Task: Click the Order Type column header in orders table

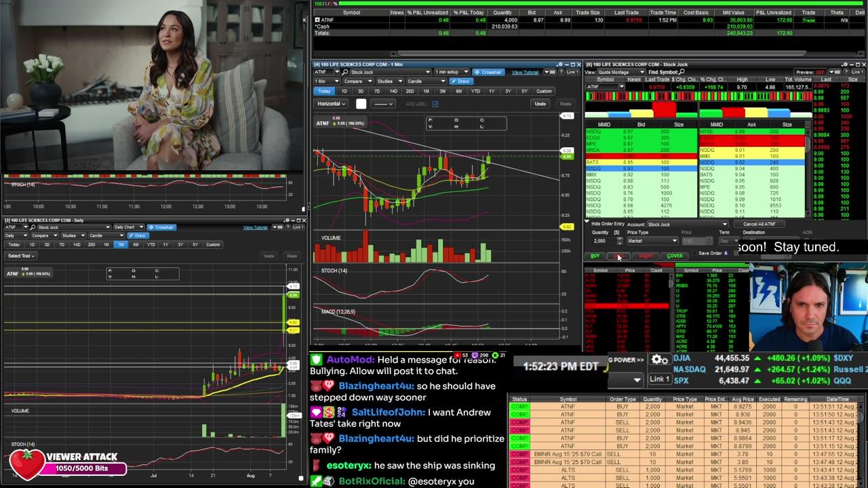Action: [x=623, y=399]
